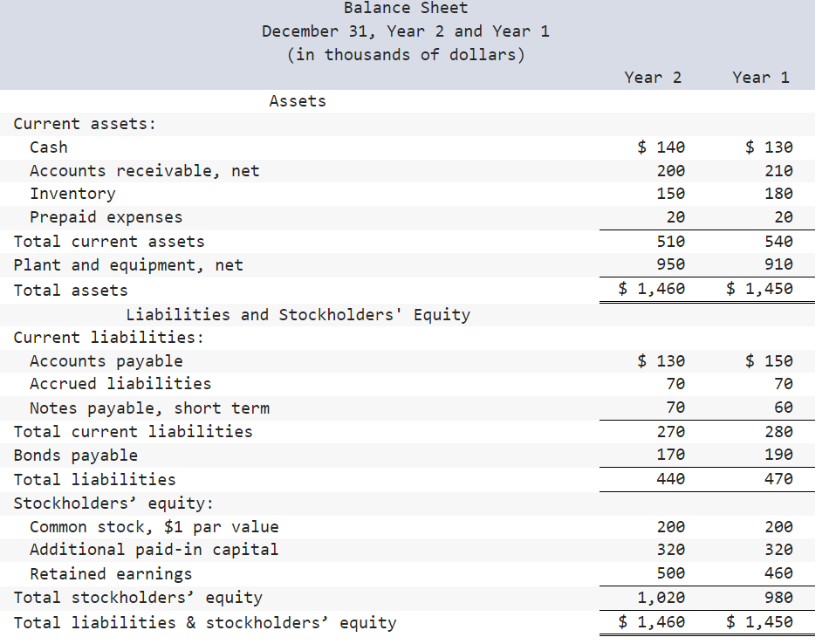The width and height of the screenshot is (836, 644).
Task: Select the Year 2 column header
Action: tap(653, 77)
